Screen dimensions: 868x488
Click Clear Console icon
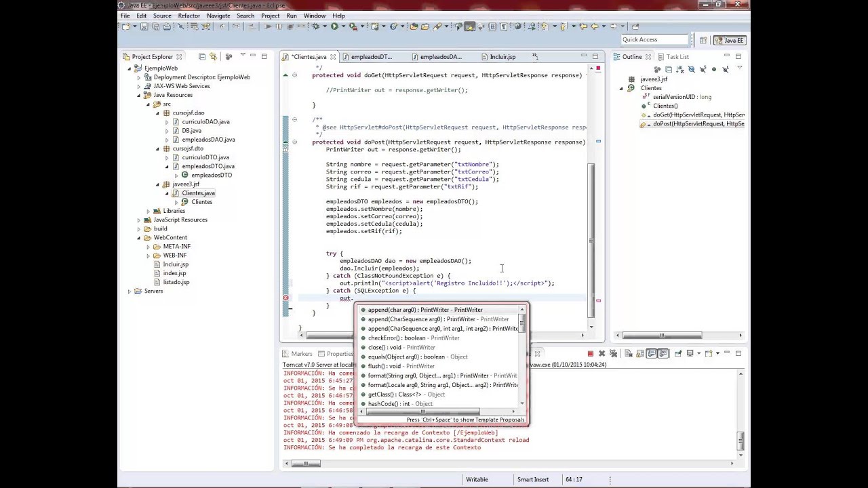[x=629, y=354]
